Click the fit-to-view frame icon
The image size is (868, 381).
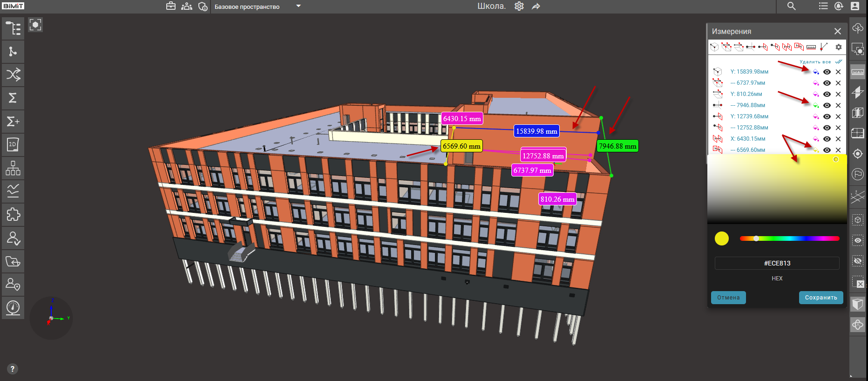(35, 25)
